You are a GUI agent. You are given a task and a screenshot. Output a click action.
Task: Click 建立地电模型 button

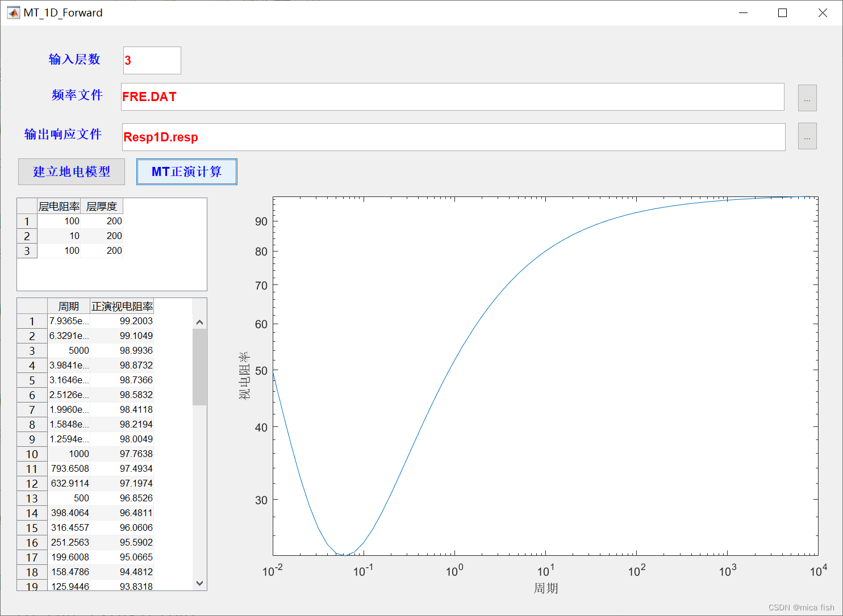(72, 171)
